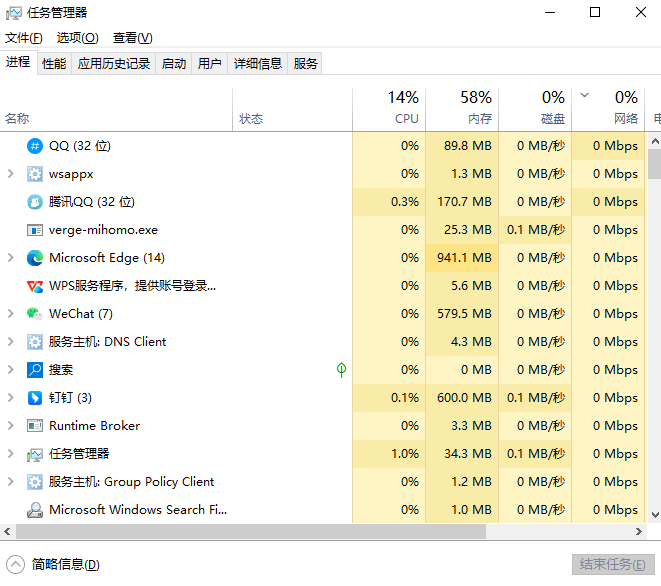Click the 任务管理器 process row icon
This screenshot has width=661, height=586.
(x=35, y=454)
